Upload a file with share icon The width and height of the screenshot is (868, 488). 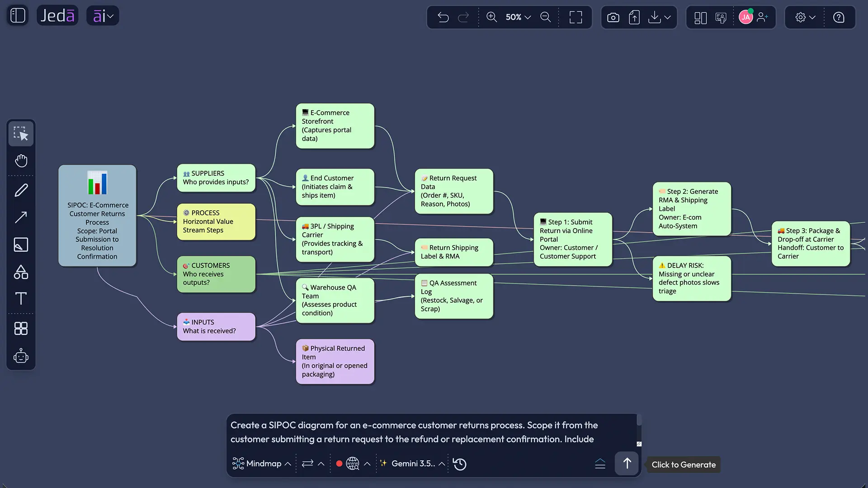click(x=634, y=17)
